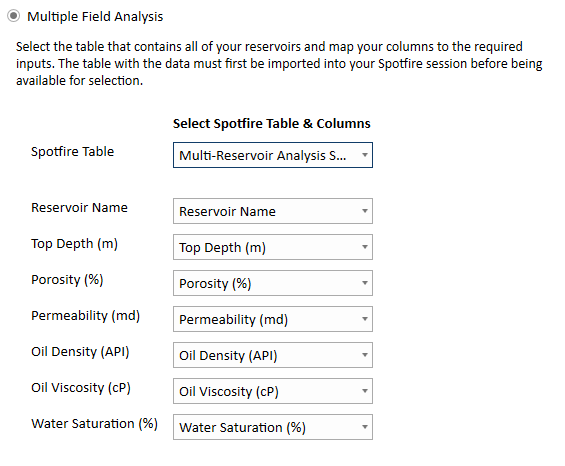Open the Reservoir Name column dropdown
This screenshot has height=466, width=565.
(x=273, y=211)
